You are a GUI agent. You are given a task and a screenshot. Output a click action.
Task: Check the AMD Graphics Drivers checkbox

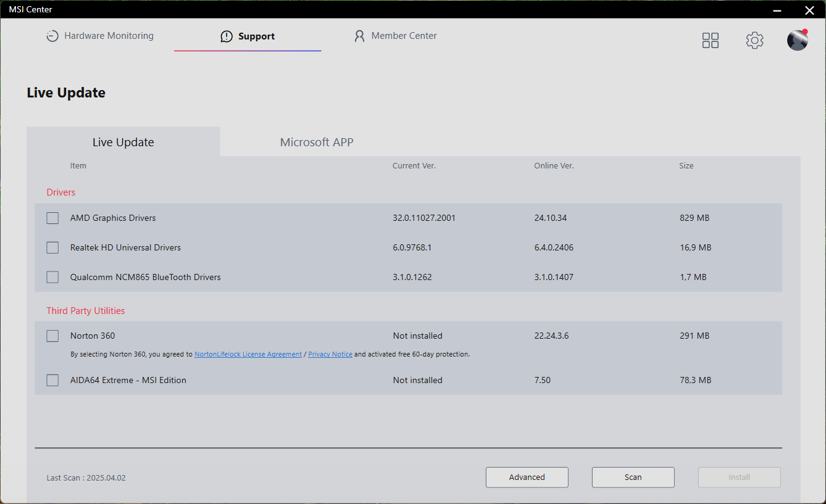(x=52, y=218)
